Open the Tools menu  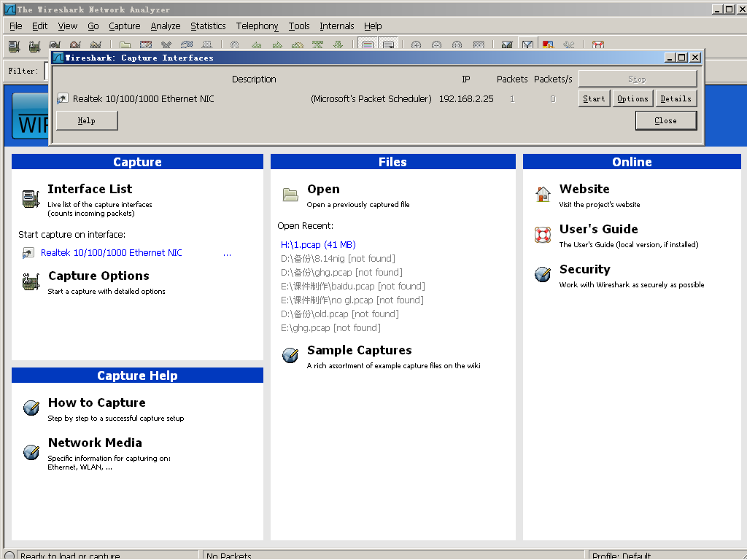coord(298,26)
